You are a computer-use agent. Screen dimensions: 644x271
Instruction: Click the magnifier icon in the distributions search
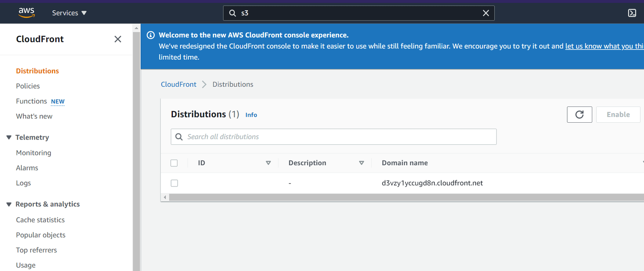[x=179, y=137]
